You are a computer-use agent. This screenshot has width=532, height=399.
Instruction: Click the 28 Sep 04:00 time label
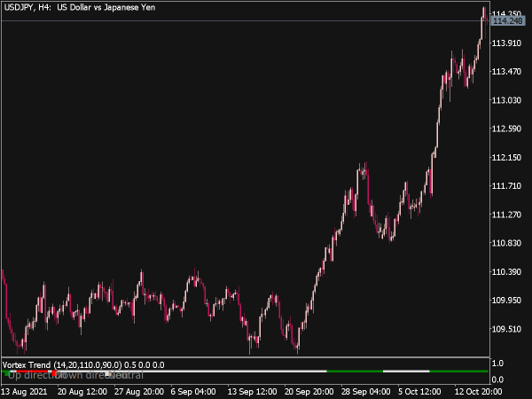click(365, 392)
